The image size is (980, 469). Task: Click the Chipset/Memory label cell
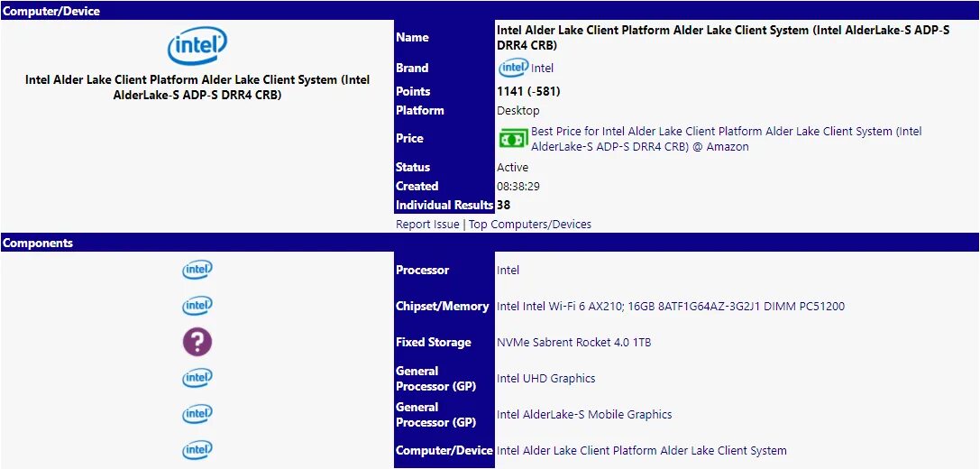(x=444, y=307)
